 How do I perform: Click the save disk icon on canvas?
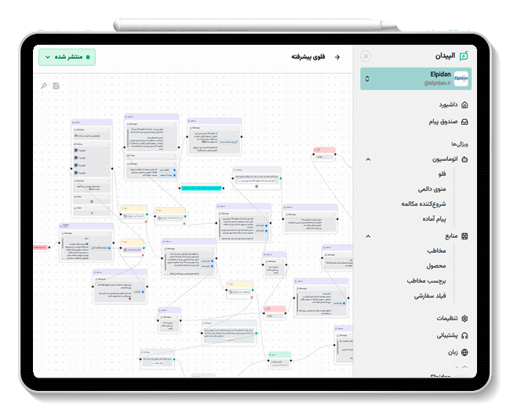coord(56,86)
